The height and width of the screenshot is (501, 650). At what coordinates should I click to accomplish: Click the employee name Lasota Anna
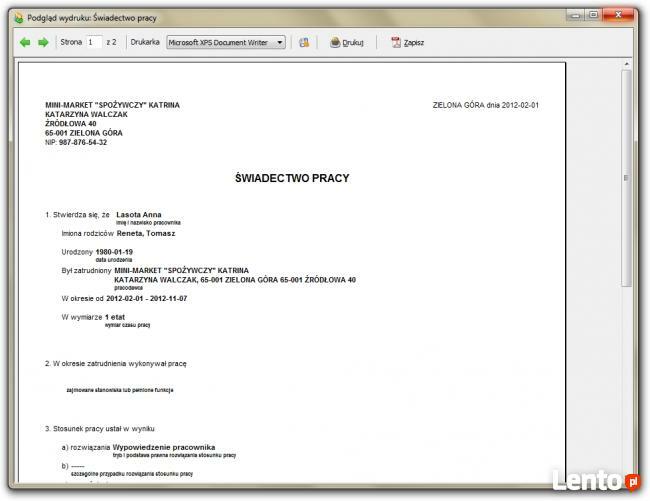pyautogui.click(x=138, y=214)
